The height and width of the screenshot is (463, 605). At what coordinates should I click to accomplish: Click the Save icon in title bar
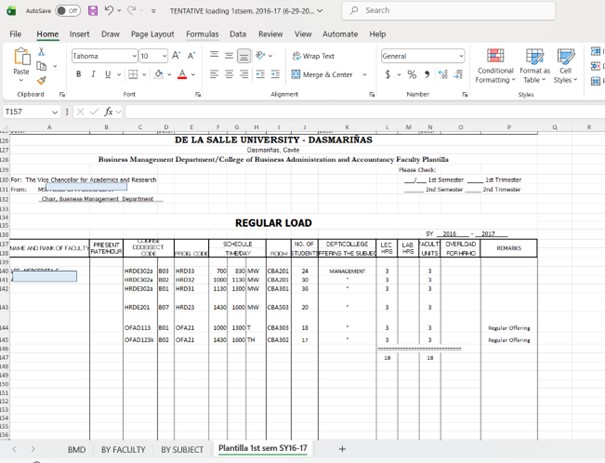click(x=93, y=11)
